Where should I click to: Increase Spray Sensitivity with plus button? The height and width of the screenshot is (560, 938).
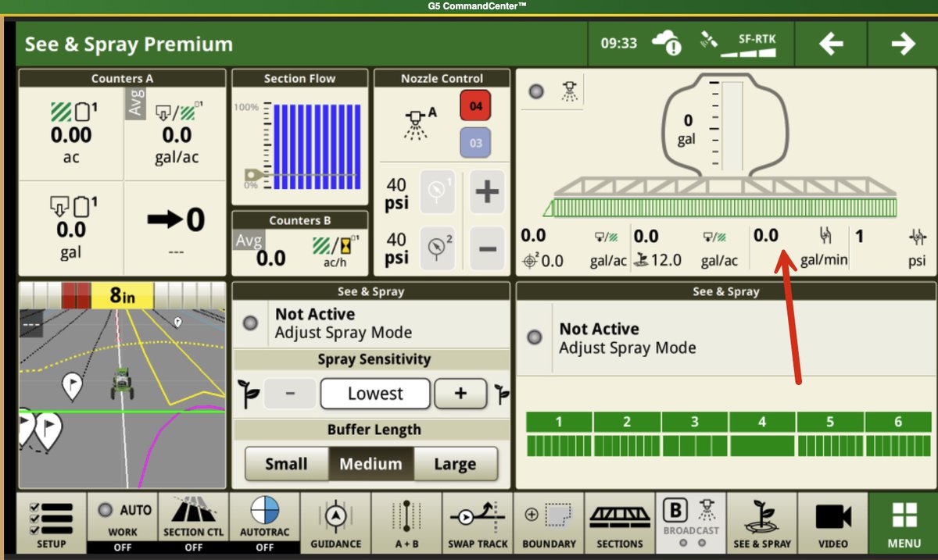coord(460,394)
